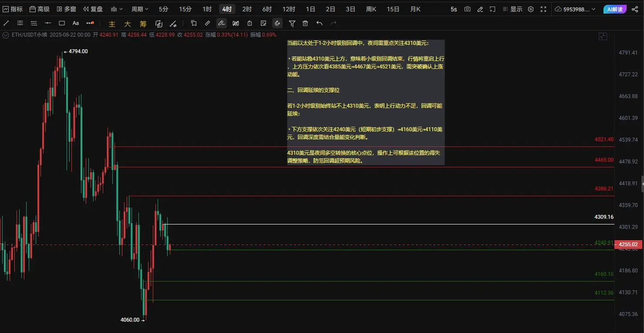Open the 显示 display options
The height and width of the screenshot is (333, 644).
(512, 9)
